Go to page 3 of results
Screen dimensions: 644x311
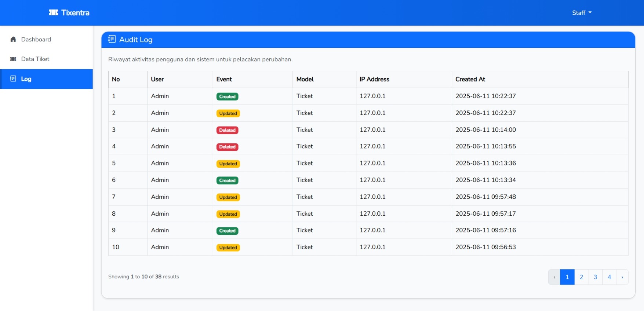coord(595,277)
